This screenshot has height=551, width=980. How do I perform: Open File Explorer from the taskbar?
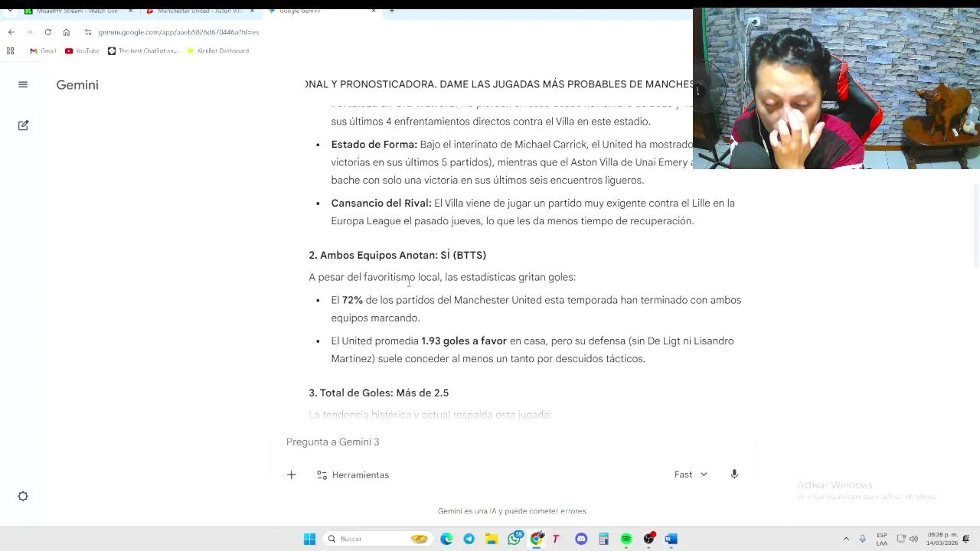click(492, 539)
